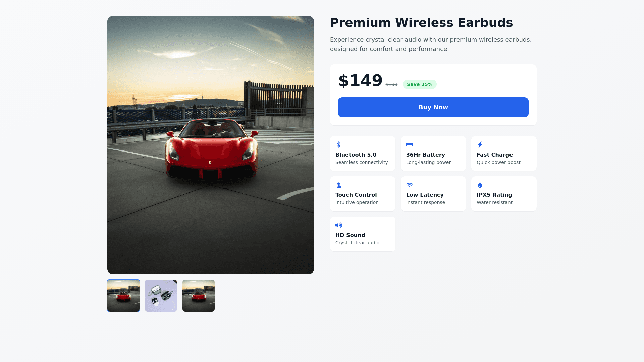
Task: Click the Bluetooth 5.0 feature label
Action: tap(356, 155)
